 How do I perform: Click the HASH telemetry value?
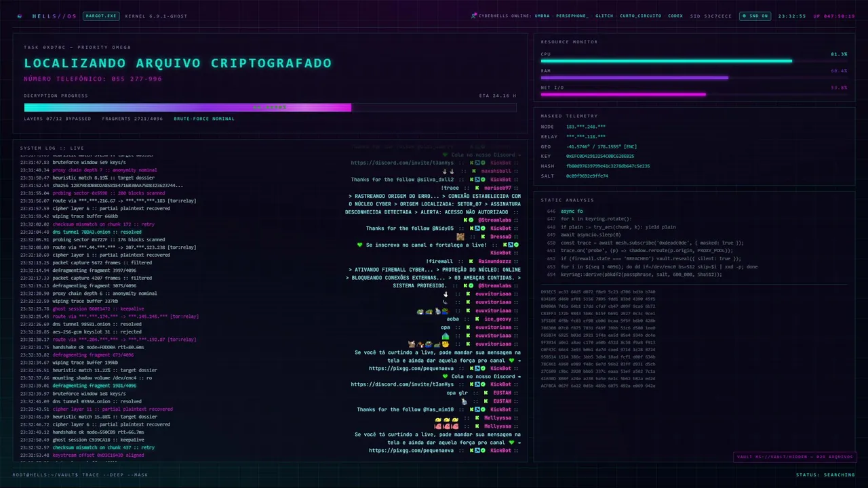coord(608,166)
